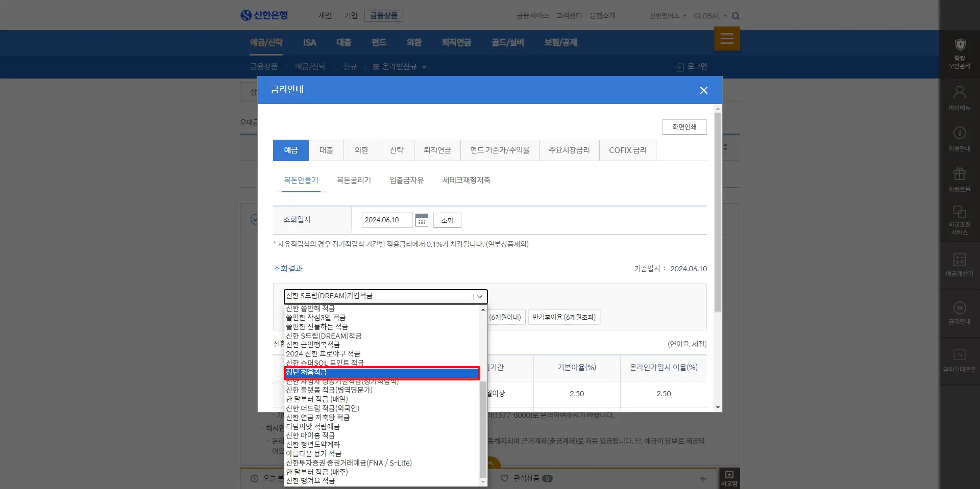Close the 금리안내 dialog with X
Viewport: 980px width, 489px height.
coord(703,90)
